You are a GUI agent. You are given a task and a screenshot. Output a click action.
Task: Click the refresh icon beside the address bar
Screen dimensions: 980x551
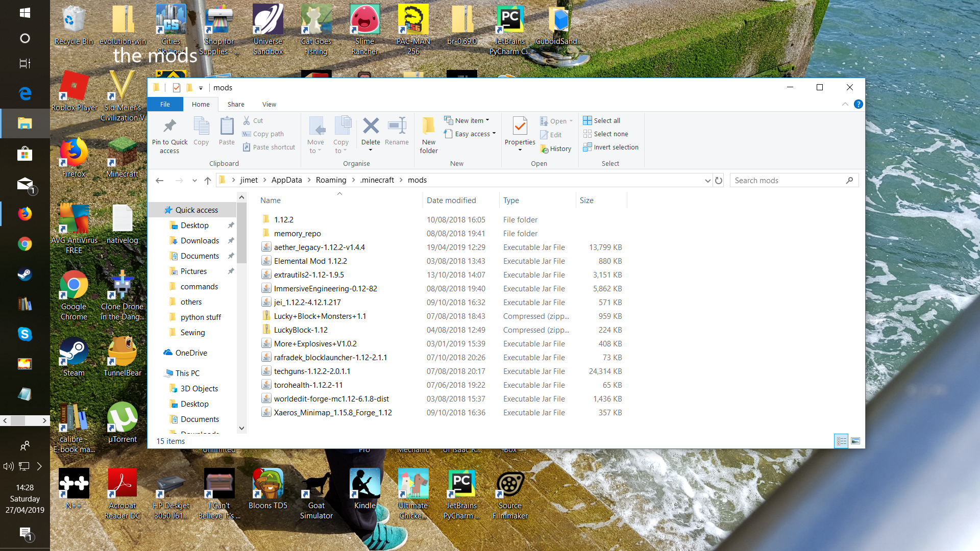(x=719, y=180)
